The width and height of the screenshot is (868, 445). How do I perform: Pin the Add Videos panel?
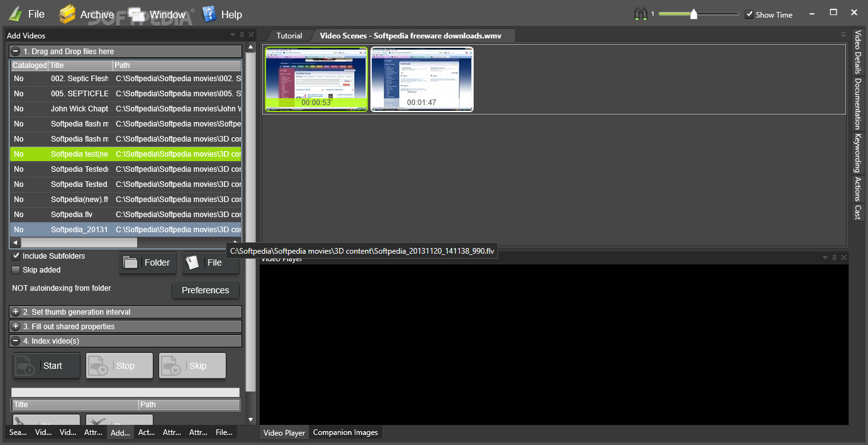point(242,35)
